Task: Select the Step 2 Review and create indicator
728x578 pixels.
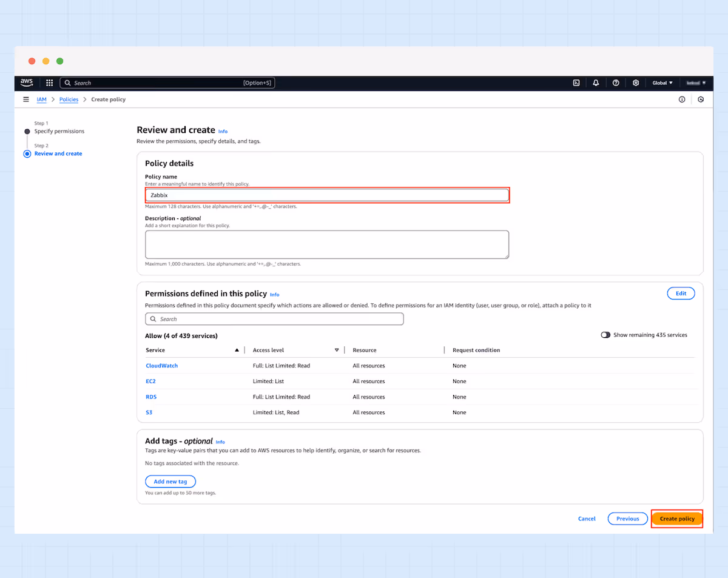Action: pos(27,154)
